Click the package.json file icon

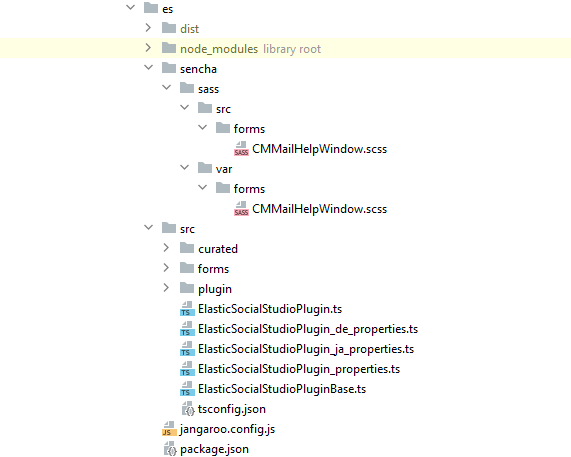170,449
